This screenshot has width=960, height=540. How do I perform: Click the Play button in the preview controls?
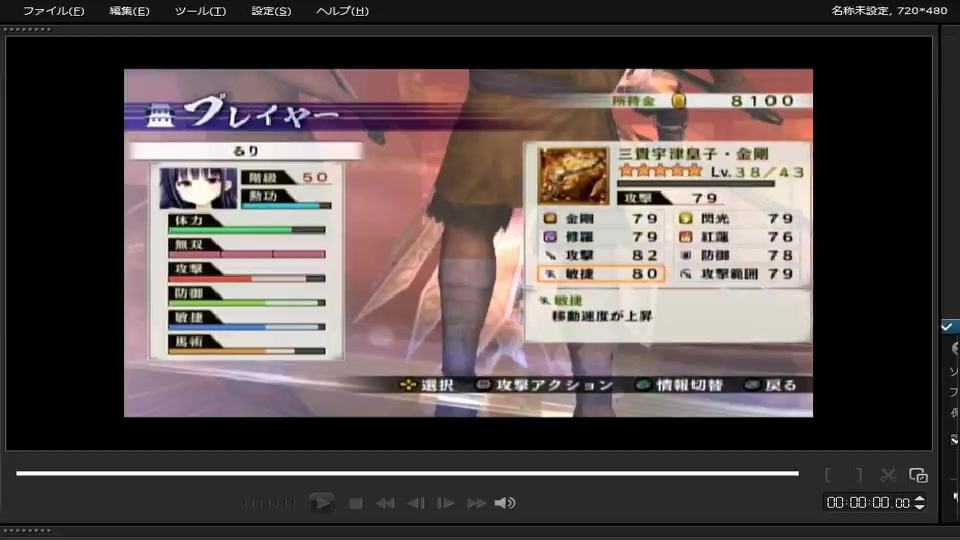321,503
